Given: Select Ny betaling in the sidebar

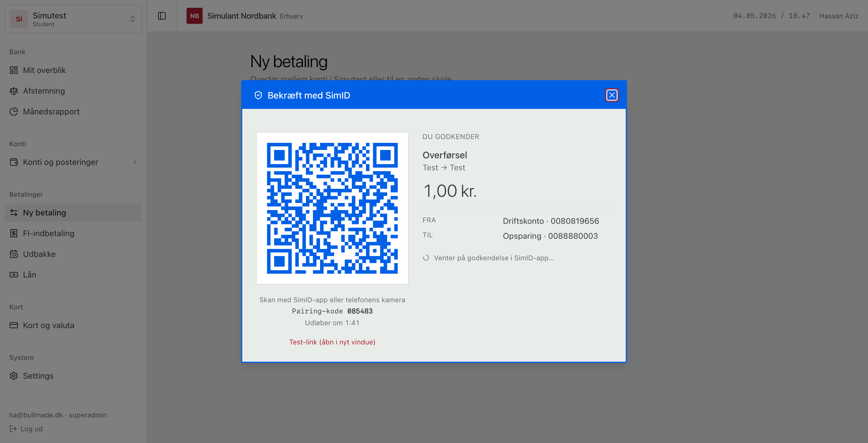Looking at the screenshot, I should pos(73,212).
